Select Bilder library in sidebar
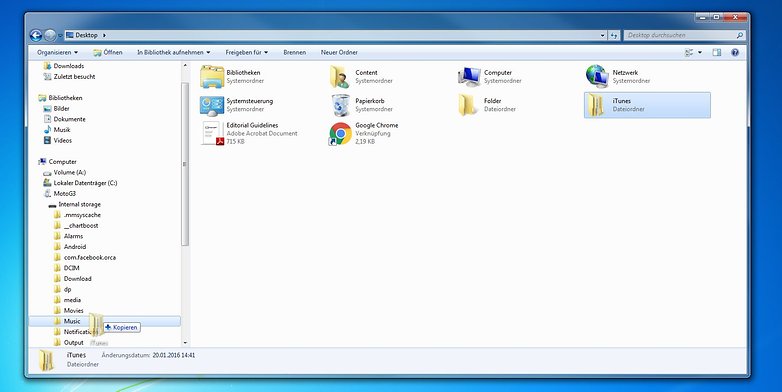The height and width of the screenshot is (392, 782). coord(56,109)
